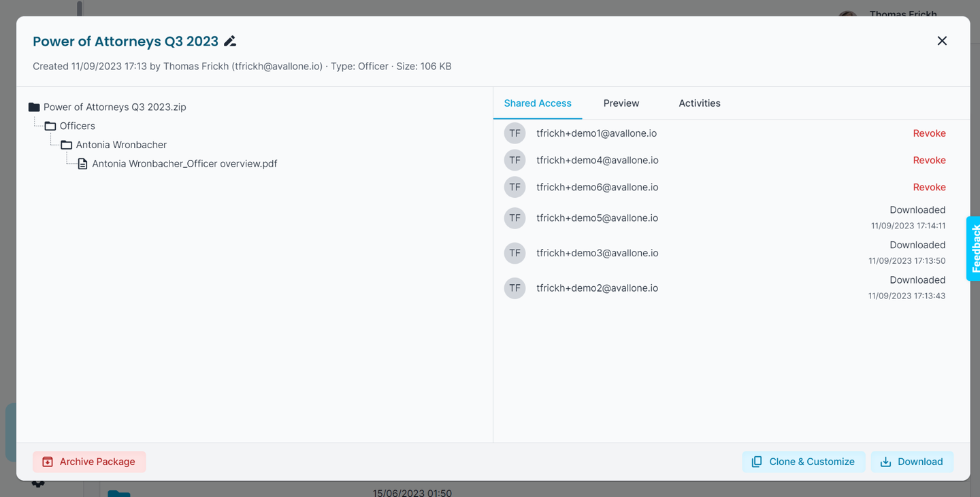Switch to the Shared Access tab
The image size is (980, 497).
point(538,103)
